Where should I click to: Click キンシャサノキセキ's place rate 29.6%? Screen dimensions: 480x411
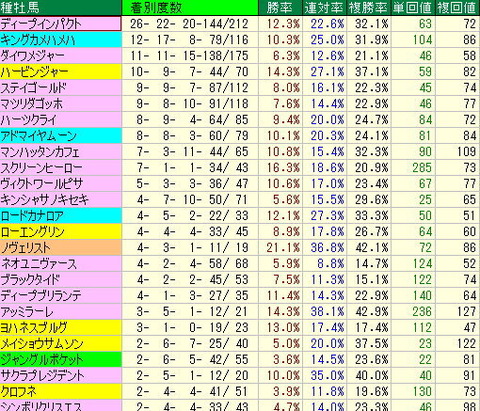pyautogui.click(x=372, y=200)
